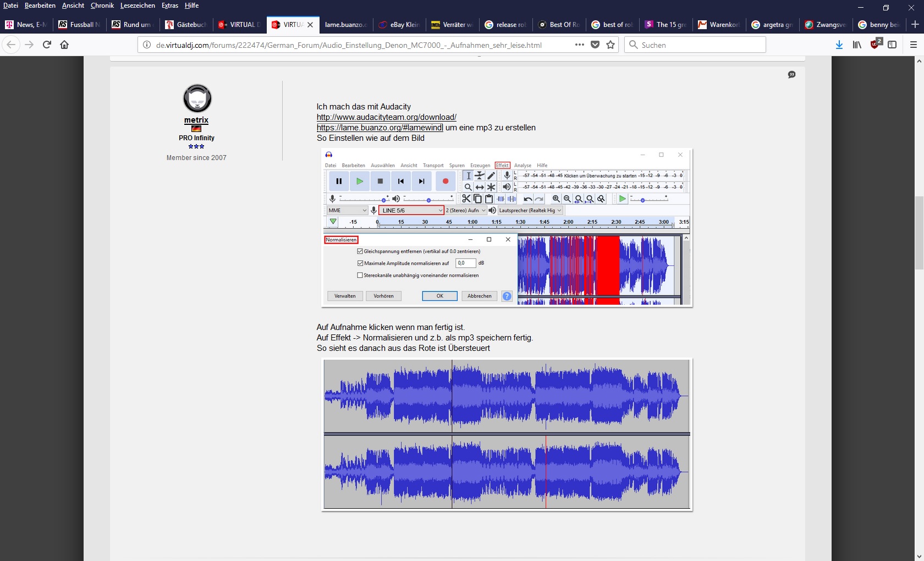Open the page actions three-dot menu
Screen dimensions: 924x561
point(580,45)
